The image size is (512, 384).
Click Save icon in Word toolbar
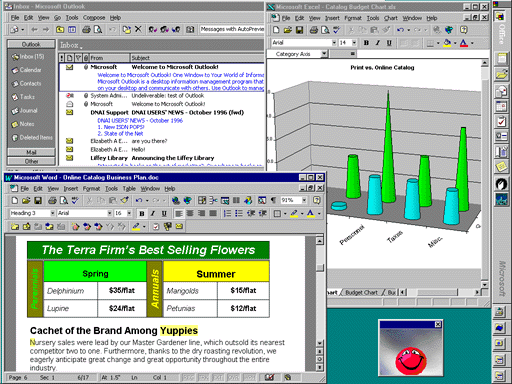[38, 201]
